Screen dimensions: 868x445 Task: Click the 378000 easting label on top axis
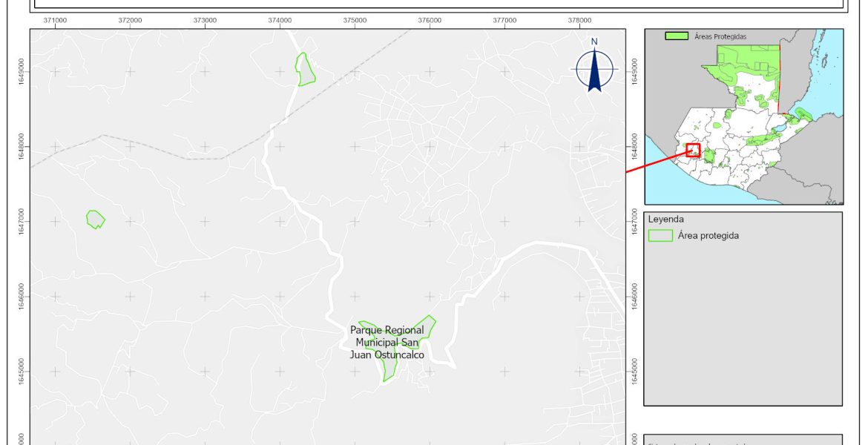pos(579,19)
